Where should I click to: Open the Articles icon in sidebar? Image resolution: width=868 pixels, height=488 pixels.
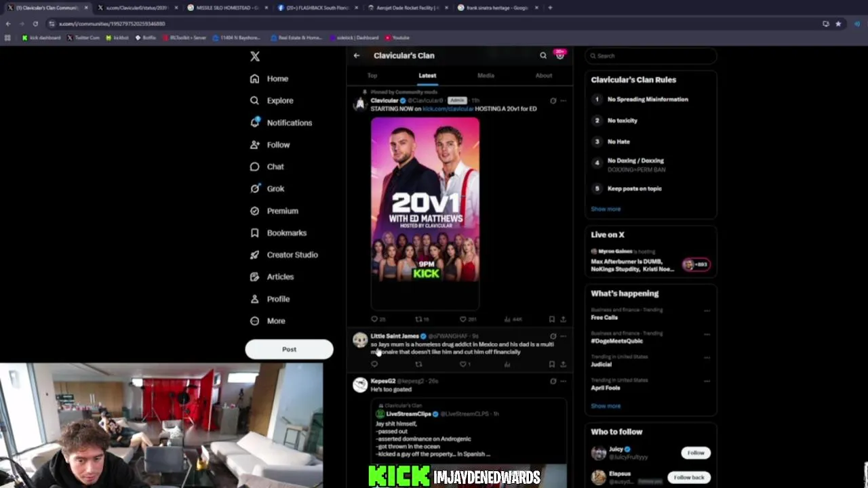(x=254, y=277)
